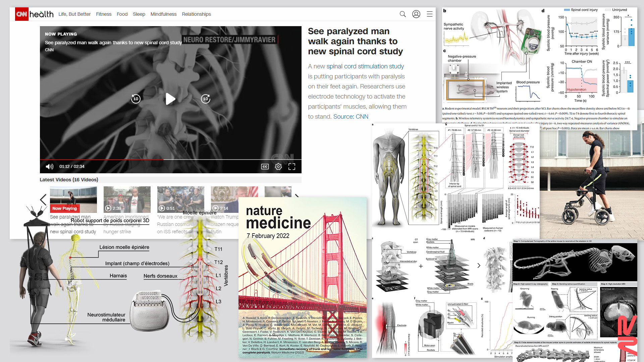Open the Relationships section
Image resolution: width=644 pixels, height=362 pixels.
pos(196,14)
